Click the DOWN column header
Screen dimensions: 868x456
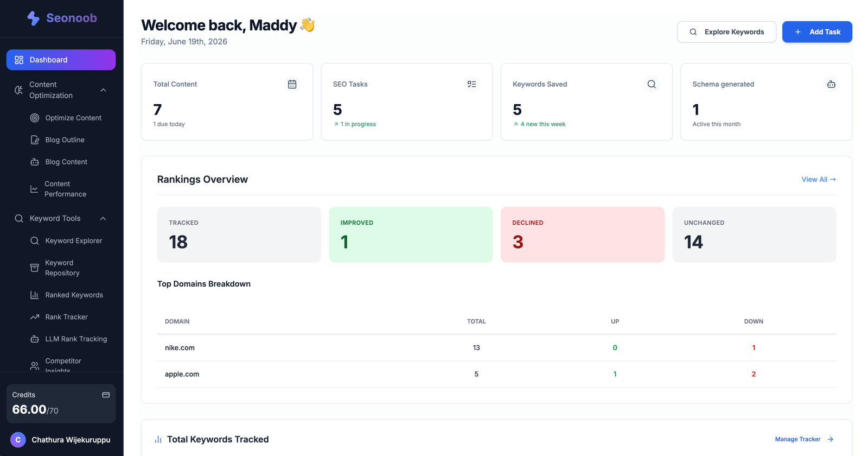[x=754, y=321]
